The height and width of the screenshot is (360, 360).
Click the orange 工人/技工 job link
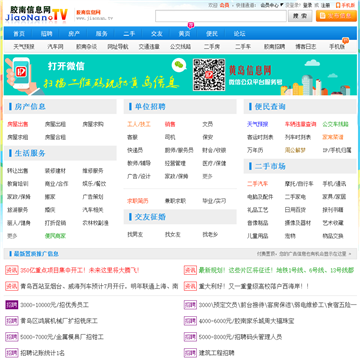point(139,124)
